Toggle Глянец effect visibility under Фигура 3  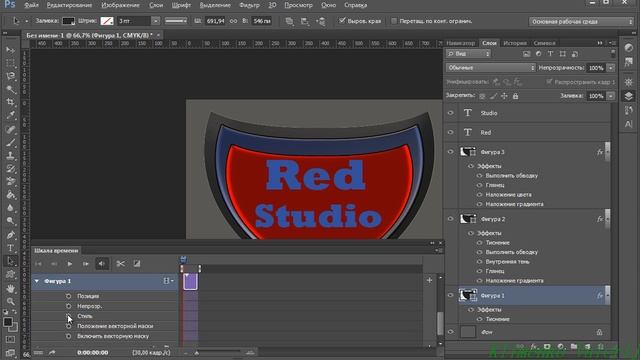[x=480, y=185]
